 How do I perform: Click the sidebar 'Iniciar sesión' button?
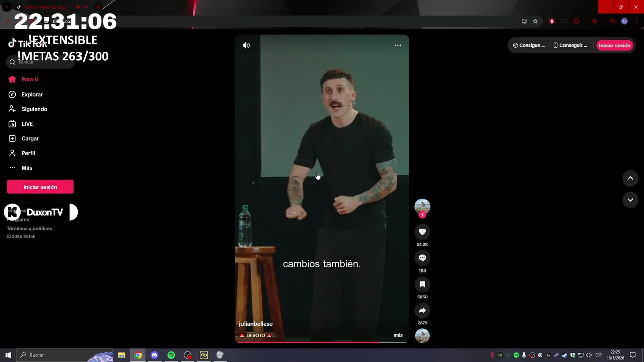[x=40, y=187]
